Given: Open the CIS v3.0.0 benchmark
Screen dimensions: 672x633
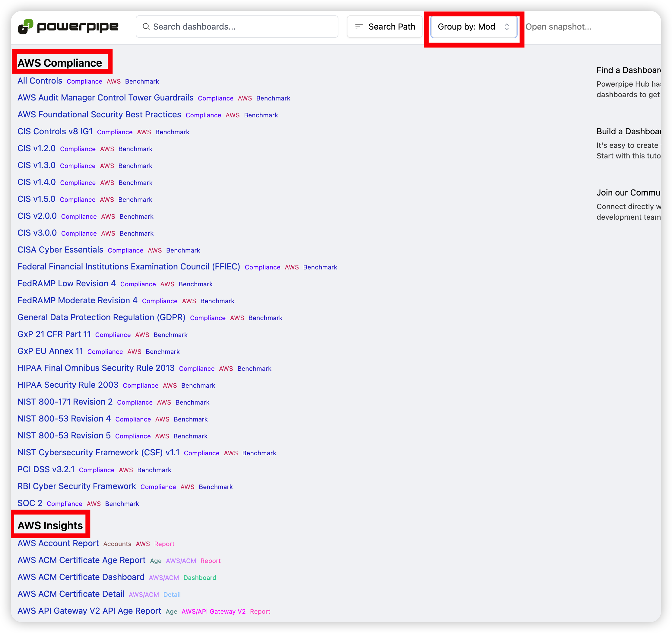Looking at the screenshot, I should pos(37,233).
